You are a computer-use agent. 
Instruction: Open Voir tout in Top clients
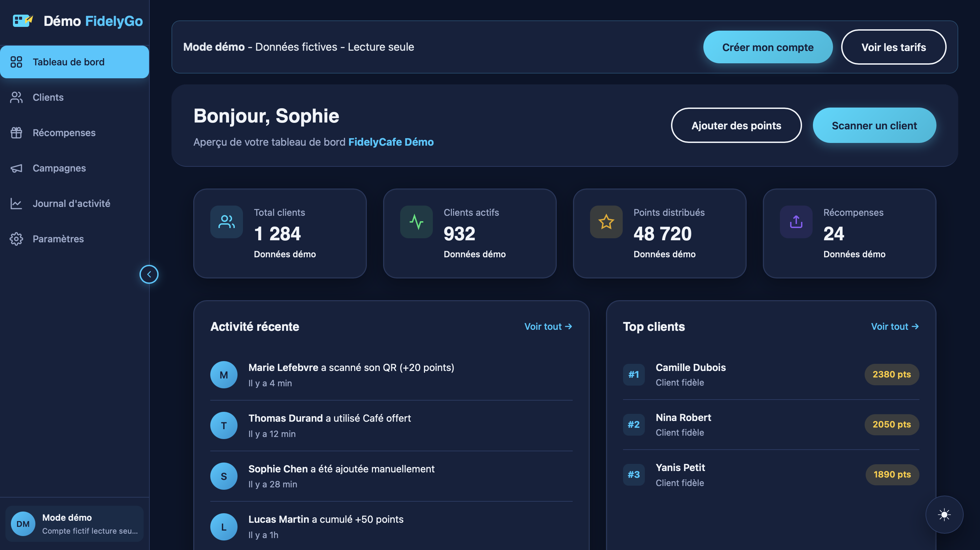coord(895,327)
